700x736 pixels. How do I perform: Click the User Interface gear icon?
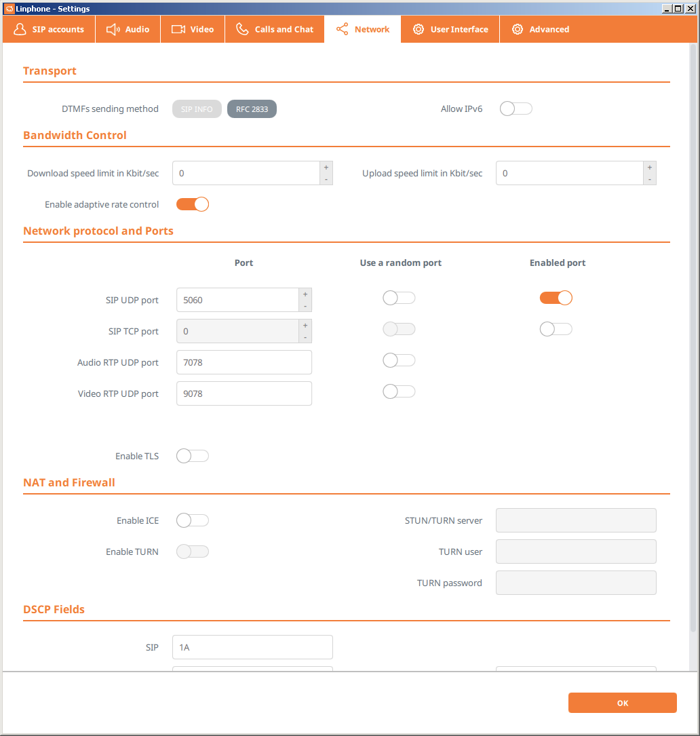[419, 29]
